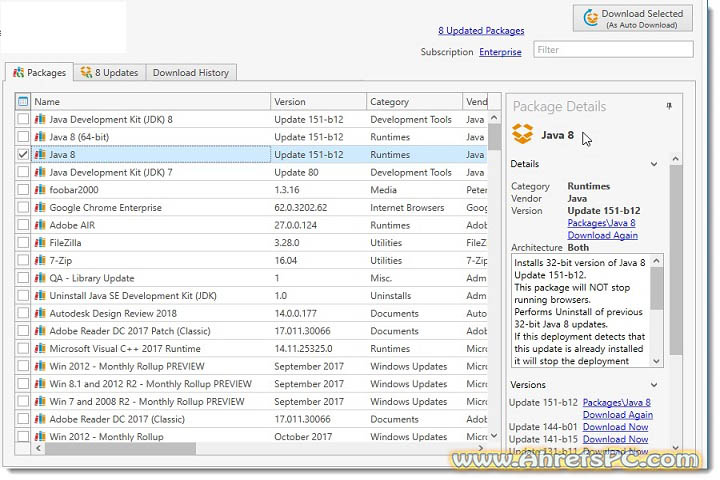Click the October 2017 version cell
This screenshot has width=720, height=480.
tap(319, 436)
